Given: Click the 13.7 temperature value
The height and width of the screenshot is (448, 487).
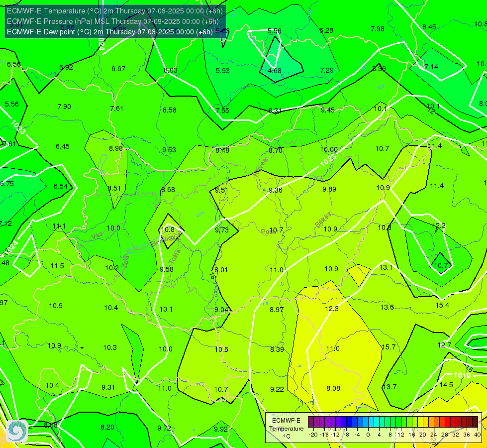Looking at the screenshot, I should pos(390,387).
